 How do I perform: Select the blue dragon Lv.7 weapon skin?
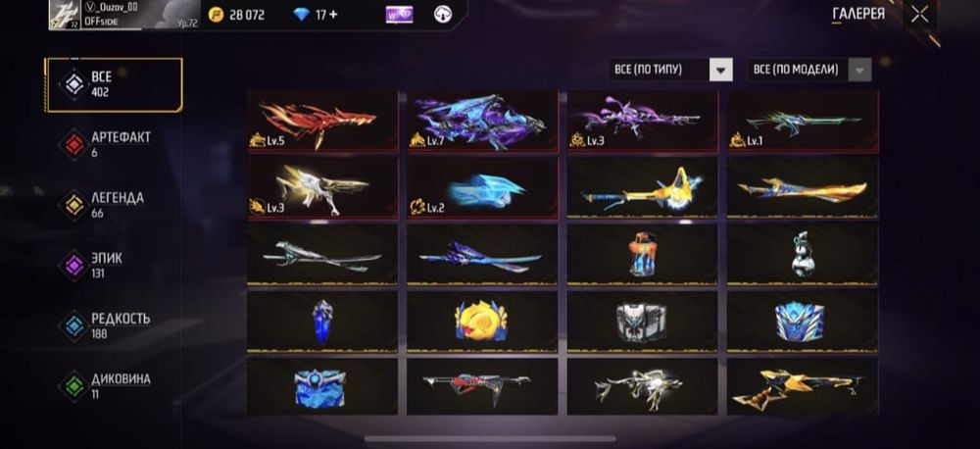tap(482, 122)
